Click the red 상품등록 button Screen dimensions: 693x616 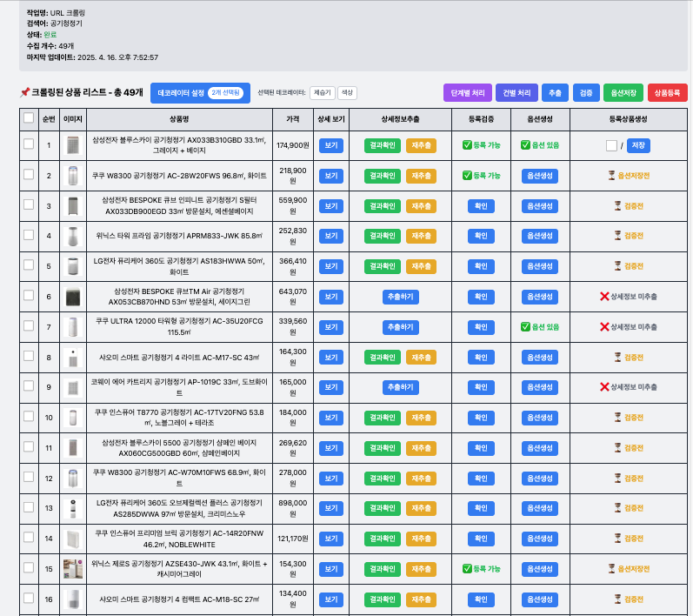pyautogui.click(x=667, y=92)
